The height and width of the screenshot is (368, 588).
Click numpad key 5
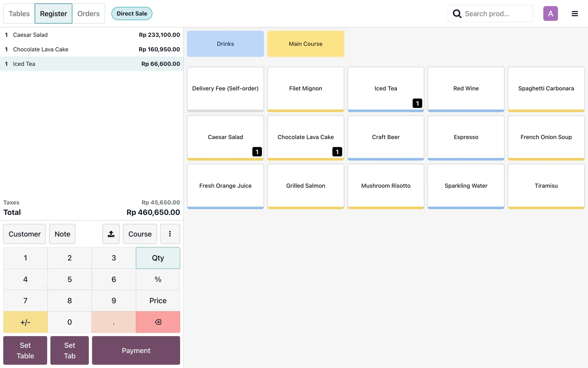(x=69, y=279)
